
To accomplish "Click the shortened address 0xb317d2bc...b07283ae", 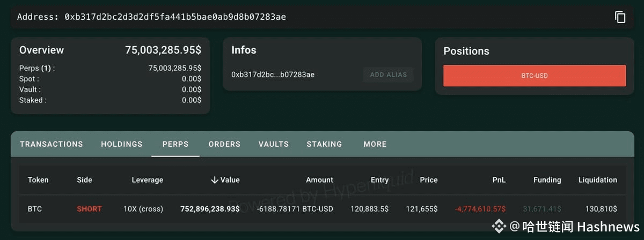I will pyautogui.click(x=273, y=74).
